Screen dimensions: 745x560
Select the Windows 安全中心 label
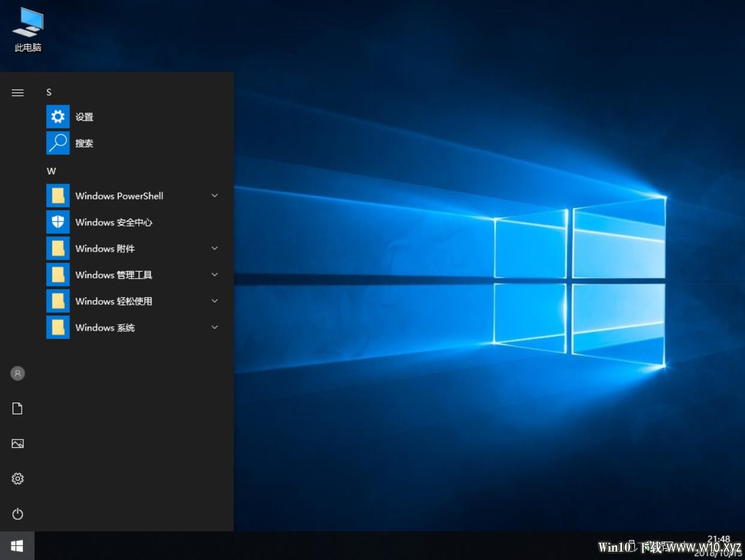coord(114,222)
